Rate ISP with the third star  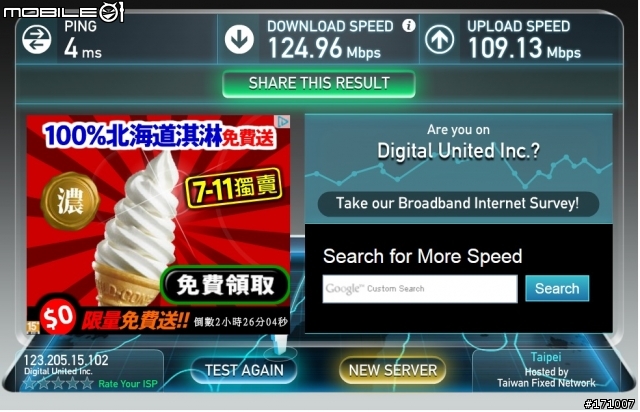(x=58, y=383)
